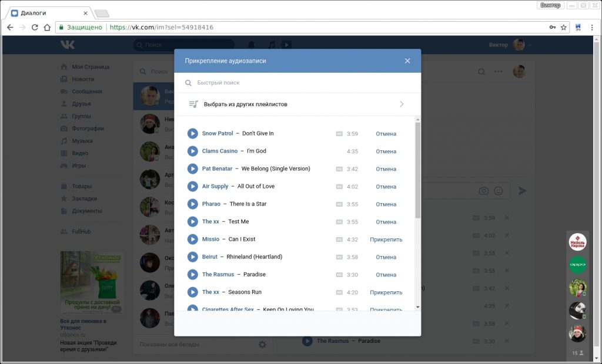
Task: Click the browser home button
Action: coord(47,27)
